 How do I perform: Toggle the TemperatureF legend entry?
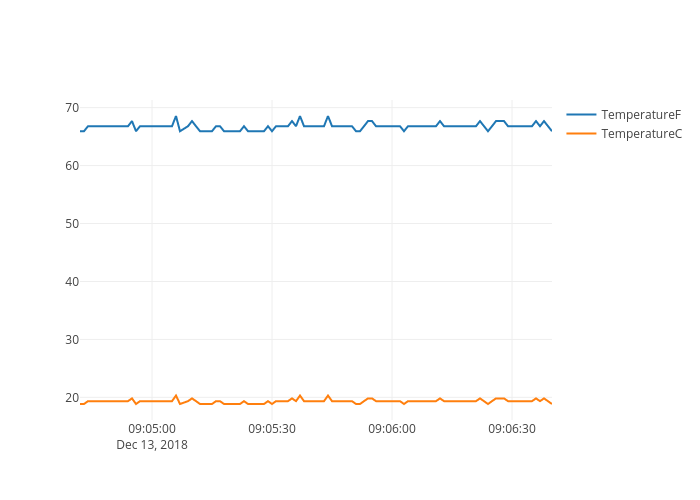(640, 114)
